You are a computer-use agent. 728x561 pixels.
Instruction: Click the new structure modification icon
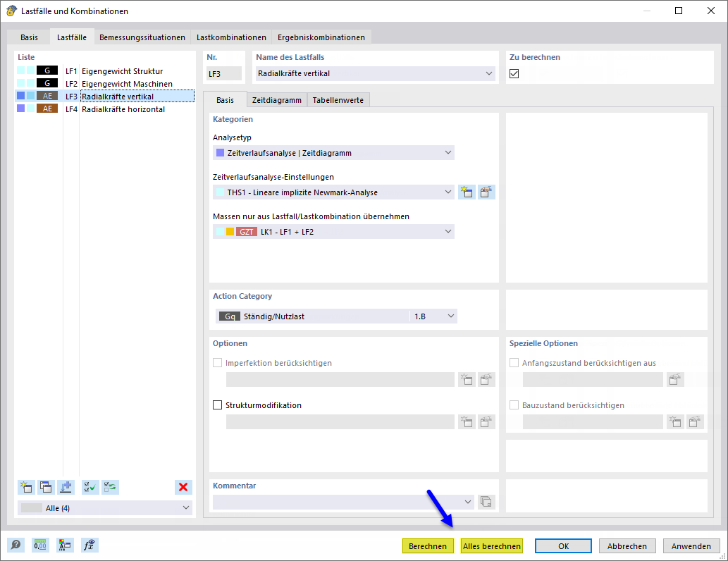467,421
